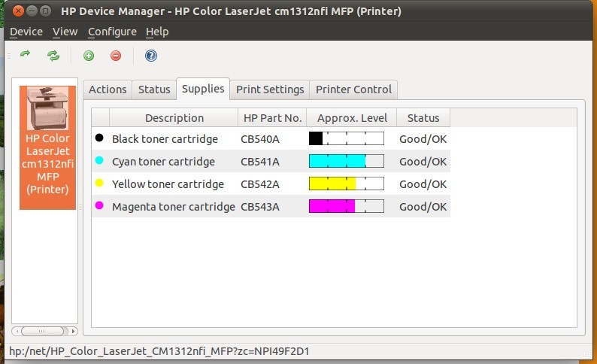
Task: Click the device list horizontal scrollbar handle
Action: tap(42, 331)
